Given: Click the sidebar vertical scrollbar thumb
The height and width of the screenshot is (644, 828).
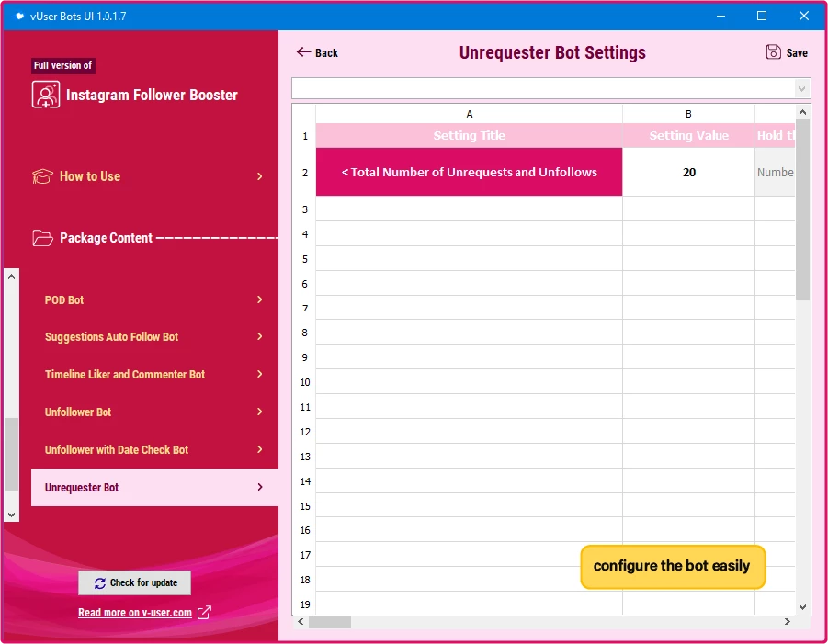Looking at the screenshot, I should 12,454.
